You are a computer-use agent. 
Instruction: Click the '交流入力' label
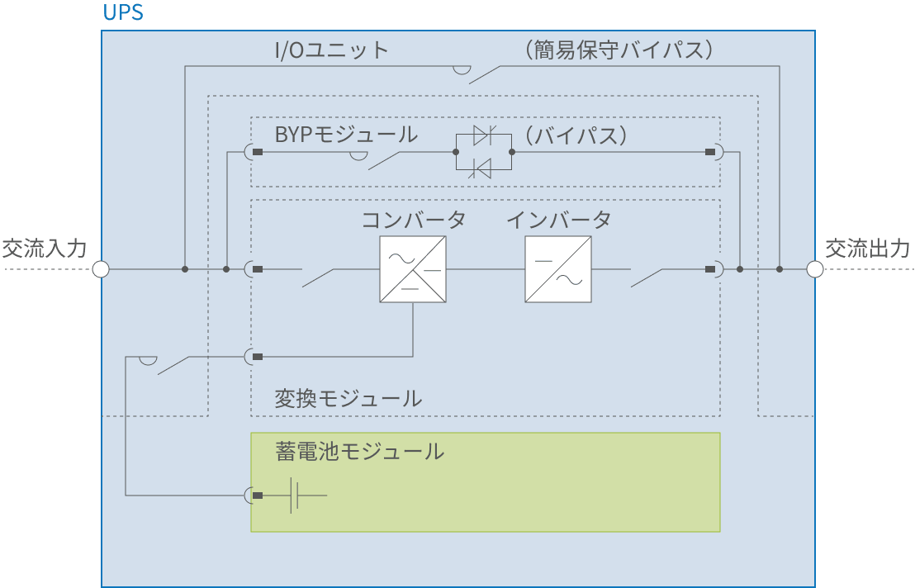pyautogui.click(x=45, y=249)
